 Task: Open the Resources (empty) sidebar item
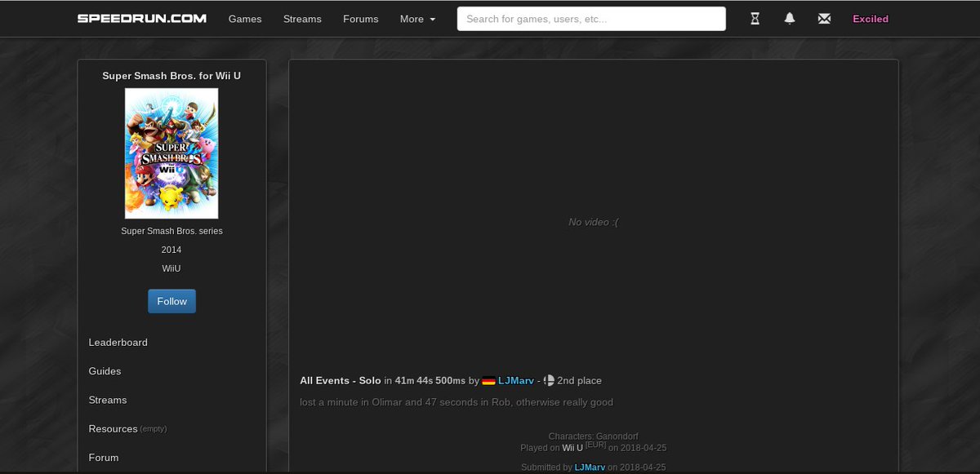[127, 429]
